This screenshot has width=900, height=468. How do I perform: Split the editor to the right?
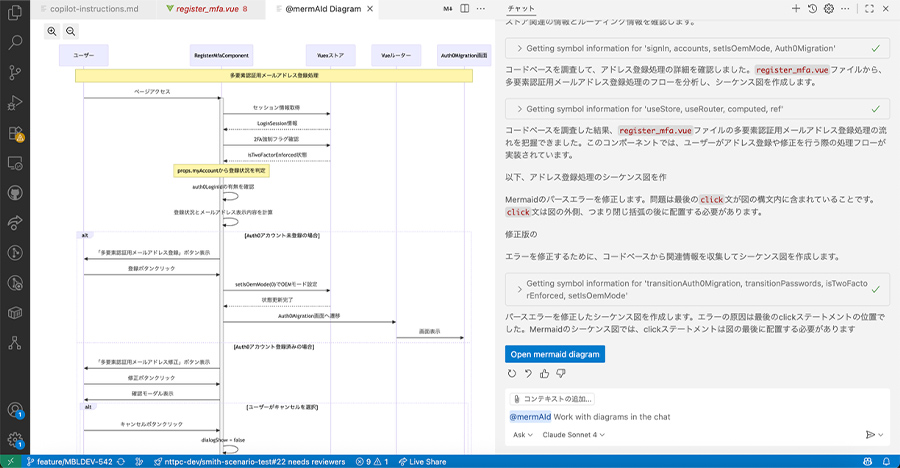[x=465, y=9]
